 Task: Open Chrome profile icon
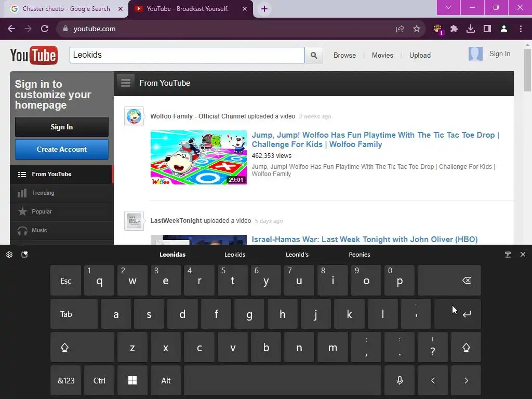coord(504,29)
